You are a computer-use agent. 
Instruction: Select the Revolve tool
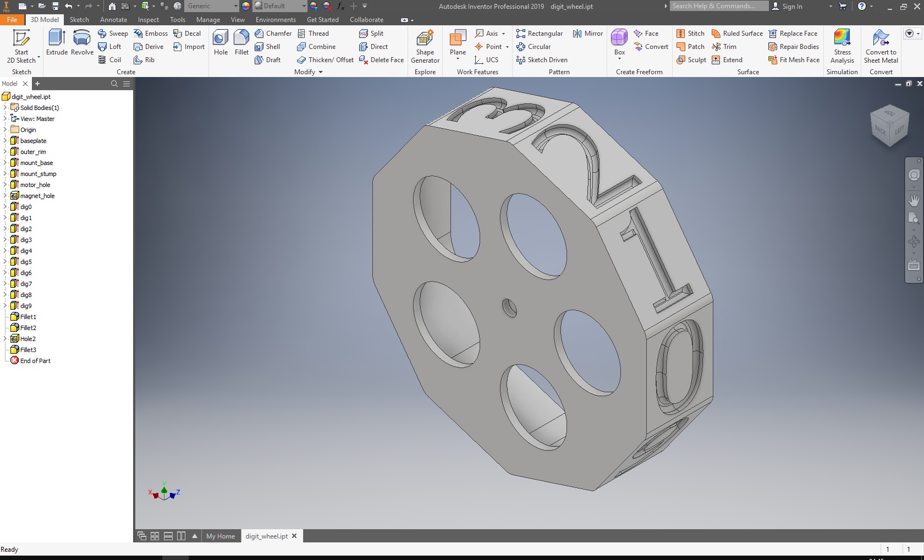pyautogui.click(x=82, y=42)
